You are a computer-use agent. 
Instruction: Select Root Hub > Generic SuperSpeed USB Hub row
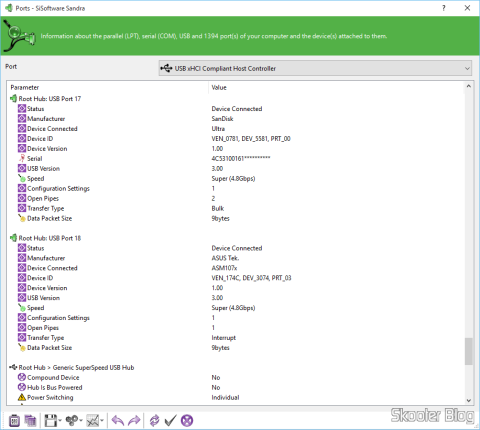point(76,367)
